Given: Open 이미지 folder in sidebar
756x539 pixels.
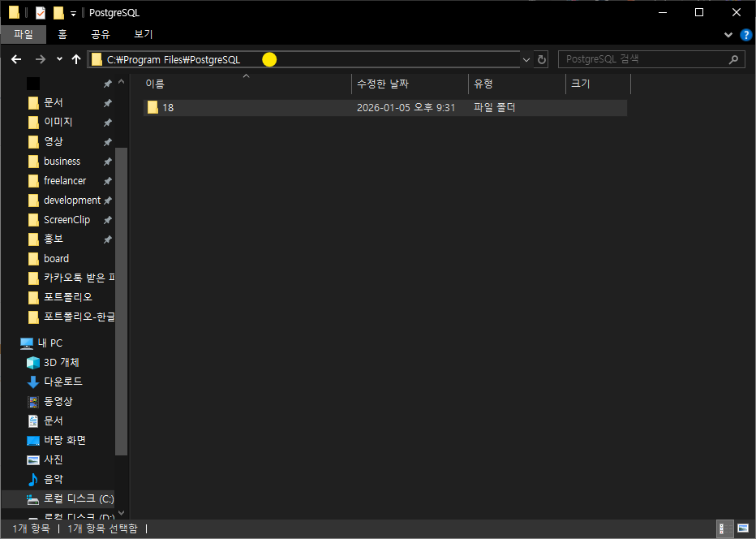Looking at the screenshot, I should point(58,122).
